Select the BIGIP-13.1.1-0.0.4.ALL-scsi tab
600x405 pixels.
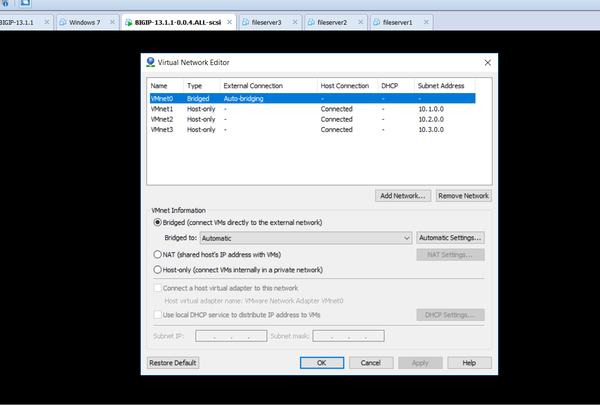pos(179,22)
